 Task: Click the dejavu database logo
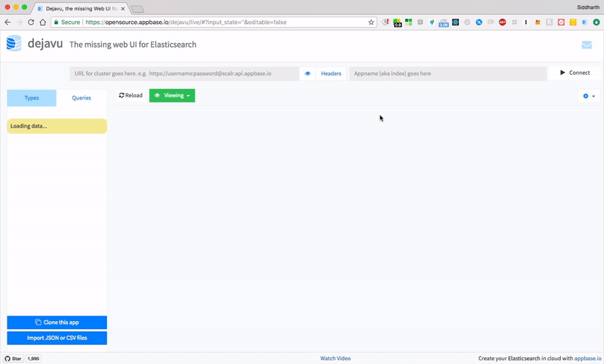coord(14,43)
